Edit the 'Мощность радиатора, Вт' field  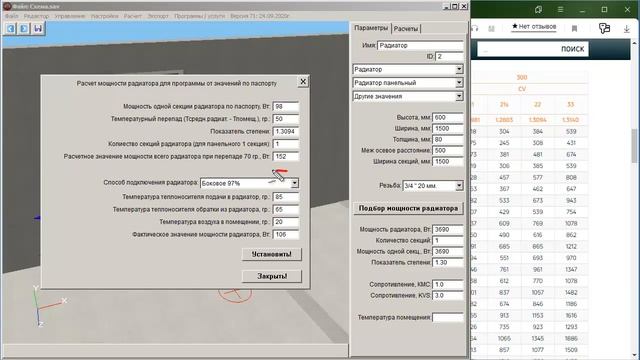pyautogui.click(x=448, y=229)
